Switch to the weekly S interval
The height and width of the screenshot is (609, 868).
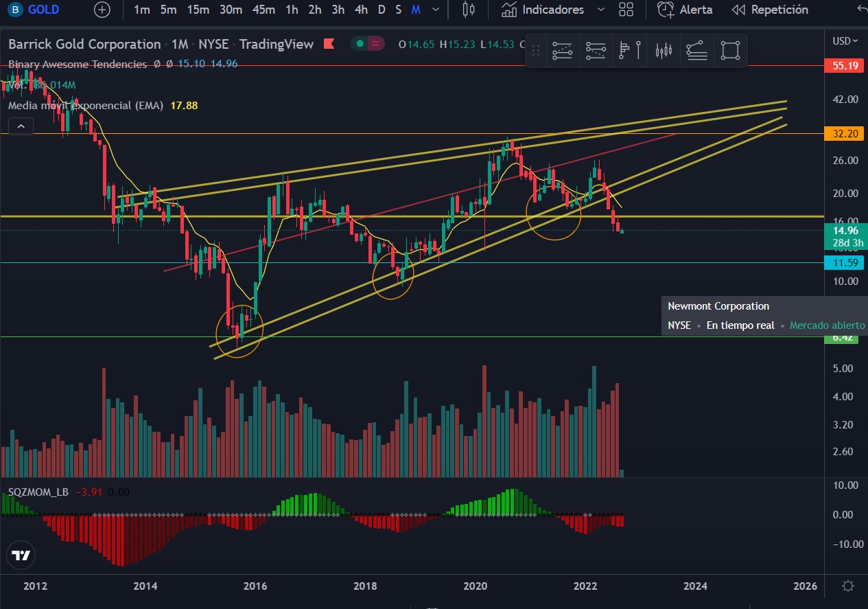click(x=398, y=10)
